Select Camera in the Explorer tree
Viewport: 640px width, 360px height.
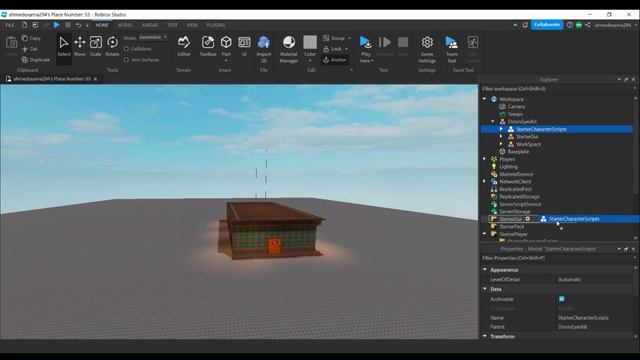point(516,107)
